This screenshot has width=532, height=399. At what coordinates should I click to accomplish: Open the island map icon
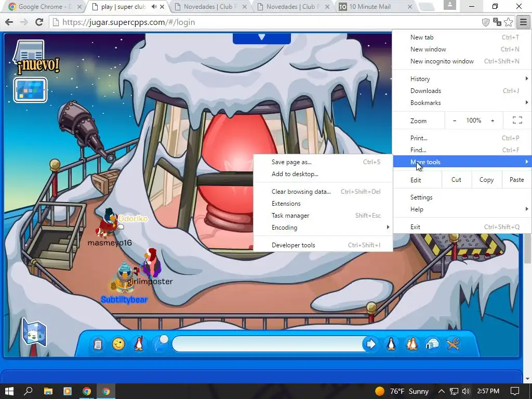click(34, 333)
